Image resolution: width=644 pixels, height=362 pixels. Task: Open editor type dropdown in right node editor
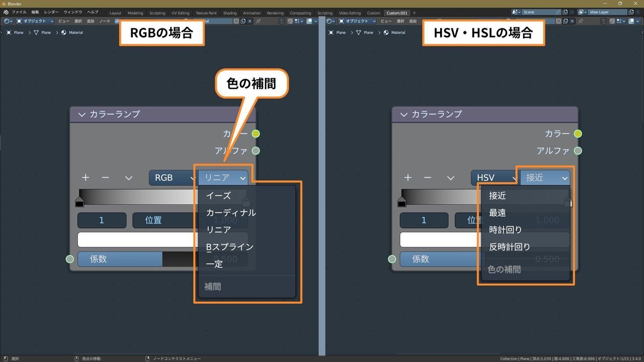pyautogui.click(x=330, y=21)
